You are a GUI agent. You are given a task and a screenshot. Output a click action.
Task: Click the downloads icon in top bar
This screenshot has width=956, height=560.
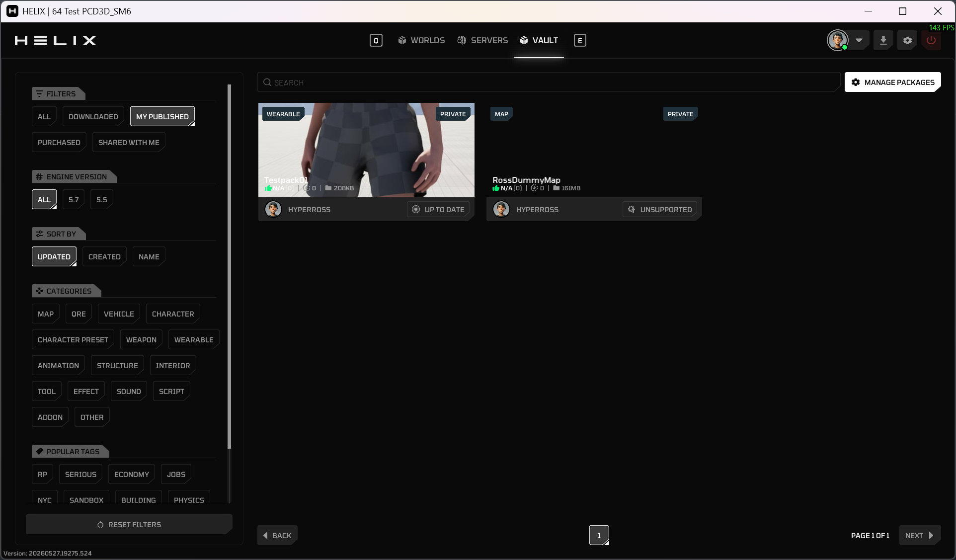[x=883, y=40]
